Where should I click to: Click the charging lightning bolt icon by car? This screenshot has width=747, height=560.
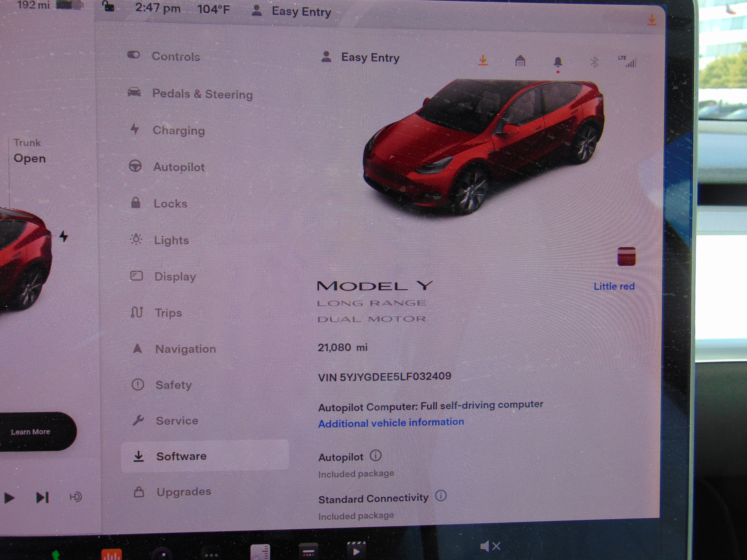click(63, 236)
